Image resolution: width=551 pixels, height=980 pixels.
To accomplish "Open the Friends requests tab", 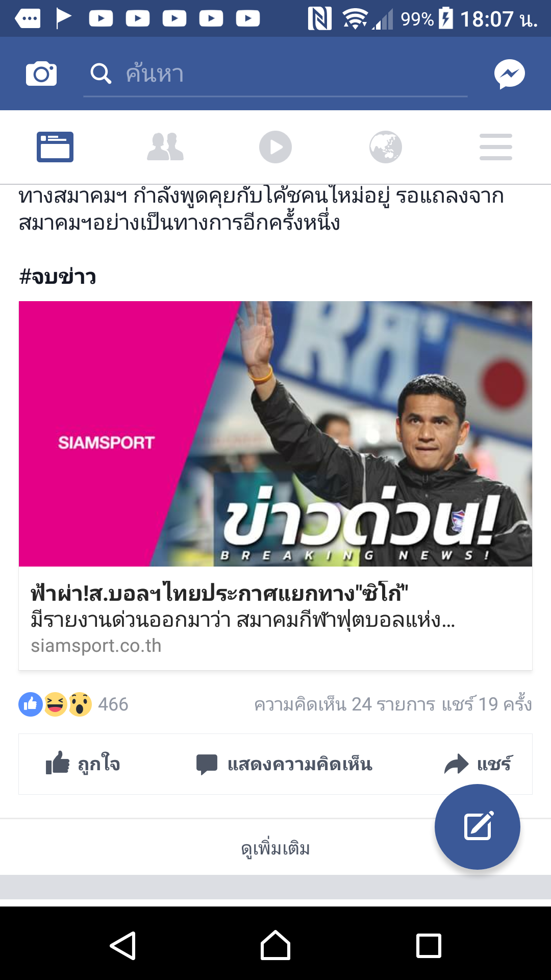I will [165, 147].
